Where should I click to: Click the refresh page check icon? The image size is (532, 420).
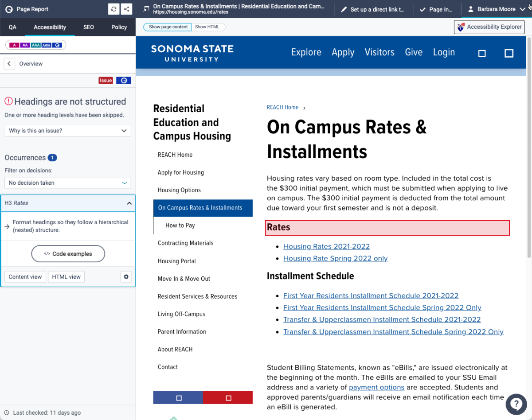click(x=114, y=9)
